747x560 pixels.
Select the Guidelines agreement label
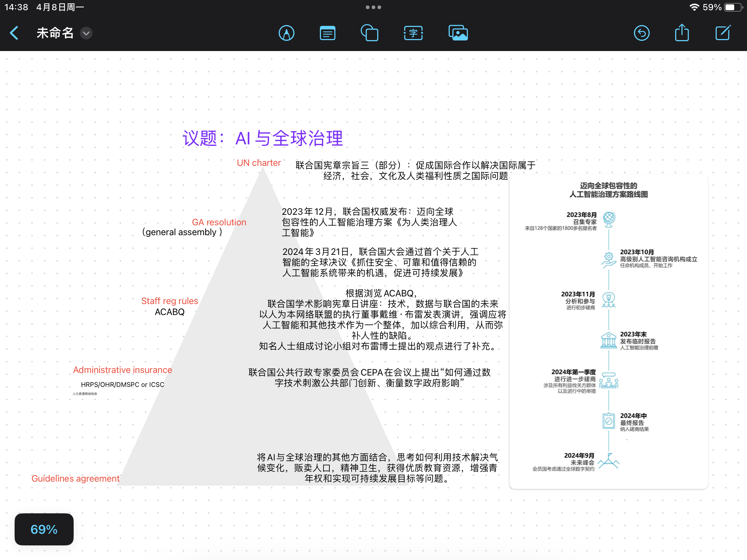click(x=76, y=479)
